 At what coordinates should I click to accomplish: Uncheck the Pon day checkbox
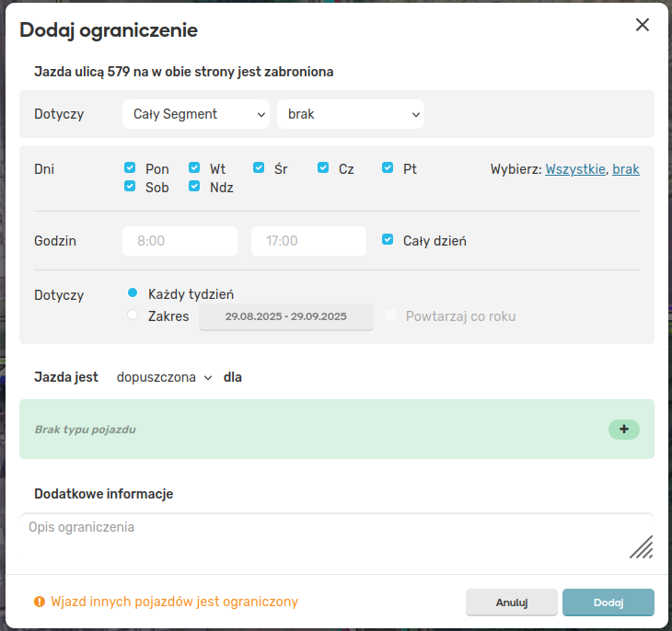pos(131,168)
